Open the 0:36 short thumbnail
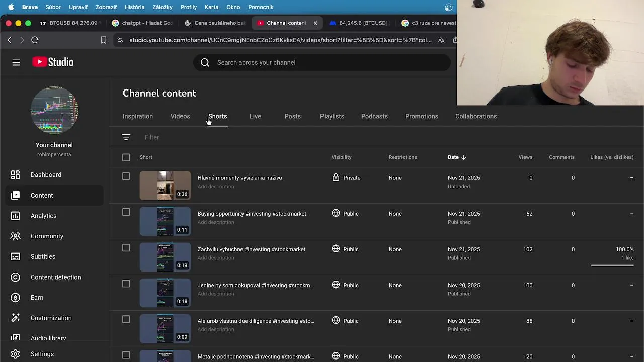This screenshot has width=644, height=362. coord(165,186)
